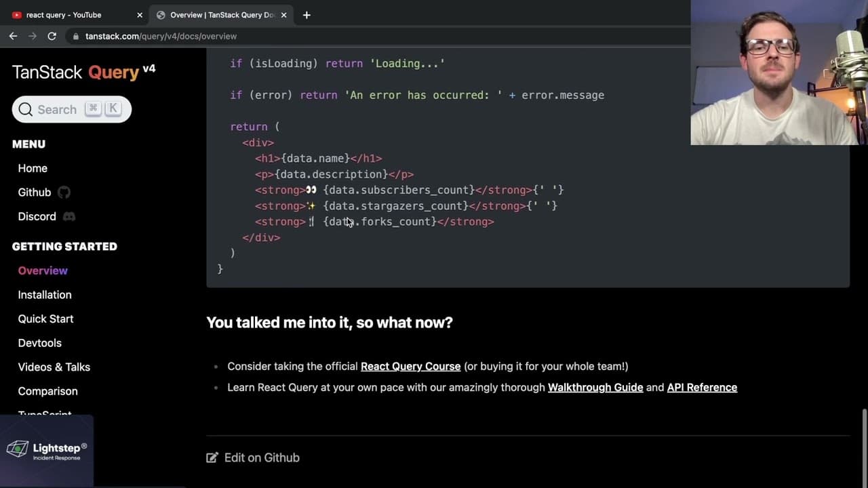The width and height of the screenshot is (868, 488).
Task: Click the magnifier icon in Search
Action: point(26,109)
